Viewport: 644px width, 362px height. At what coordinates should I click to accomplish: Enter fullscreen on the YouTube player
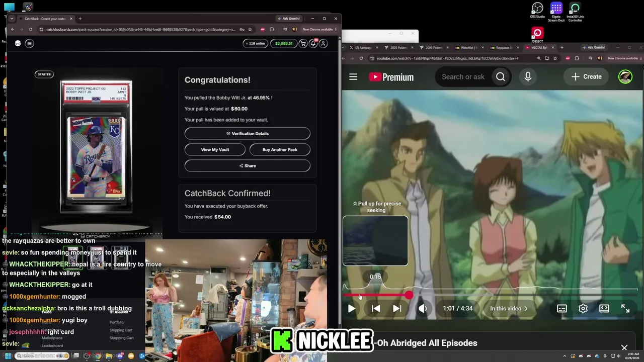pos(625,309)
